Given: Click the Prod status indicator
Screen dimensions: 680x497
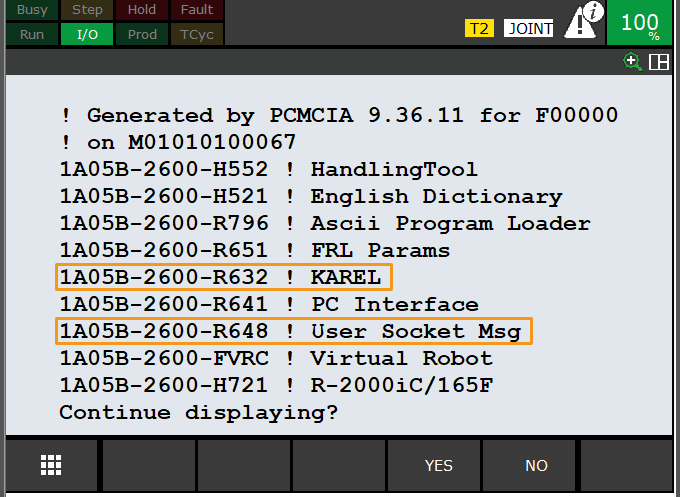Looking at the screenshot, I should tap(142, 34).
